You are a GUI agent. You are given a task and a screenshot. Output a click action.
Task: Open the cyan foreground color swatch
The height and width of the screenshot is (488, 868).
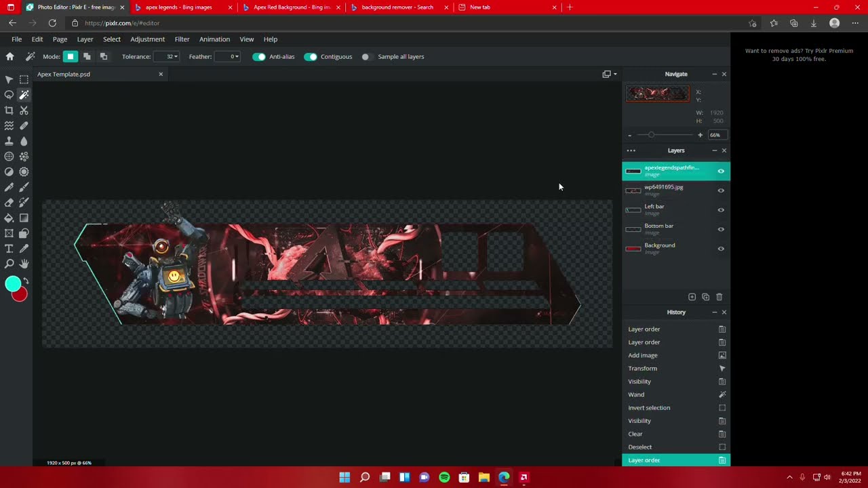pos(13,285)
